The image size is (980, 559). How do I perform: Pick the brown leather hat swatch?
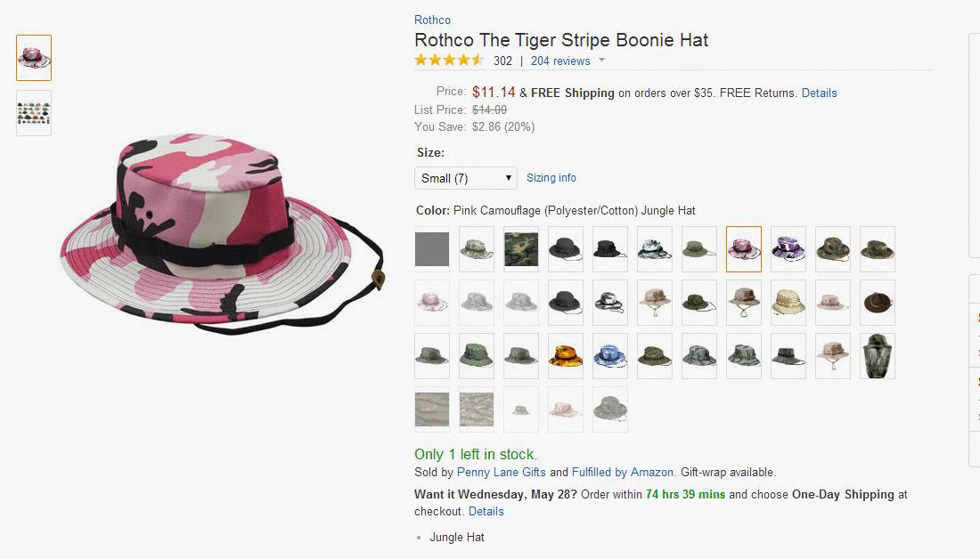pyautogui.click(x=878, y=303)
